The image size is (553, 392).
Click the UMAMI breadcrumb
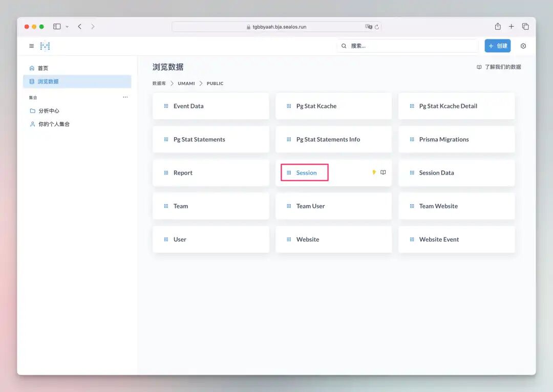click(x=186, y=83)
